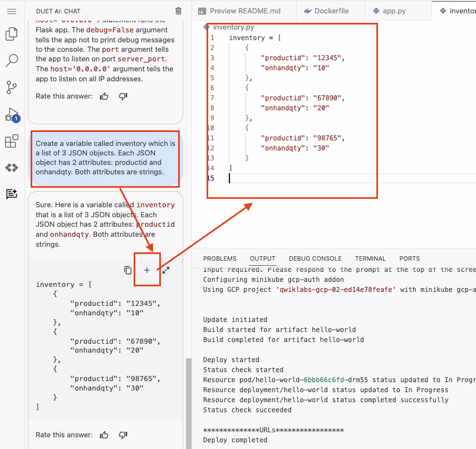Clear chat history with trash icon

tap(178, 11)
